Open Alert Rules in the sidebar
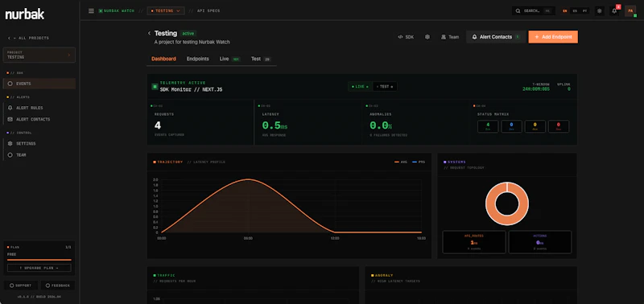The image size is (644, 304). point(39,108)
